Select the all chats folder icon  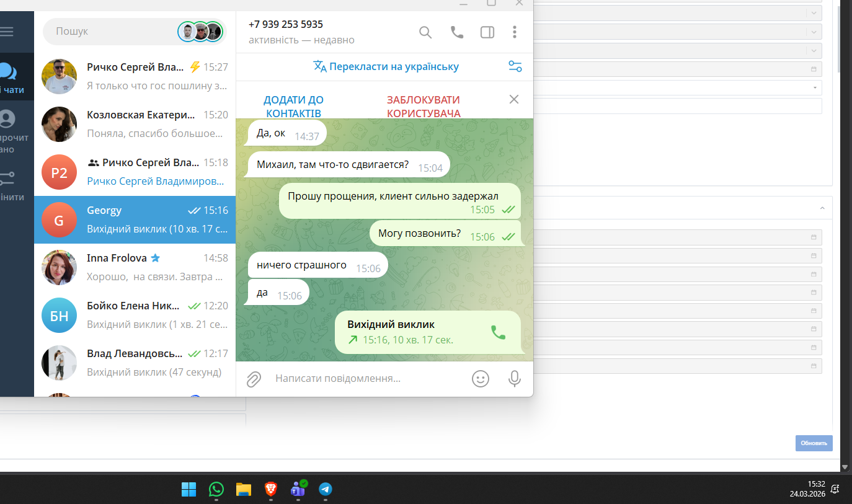click(8, 71)
